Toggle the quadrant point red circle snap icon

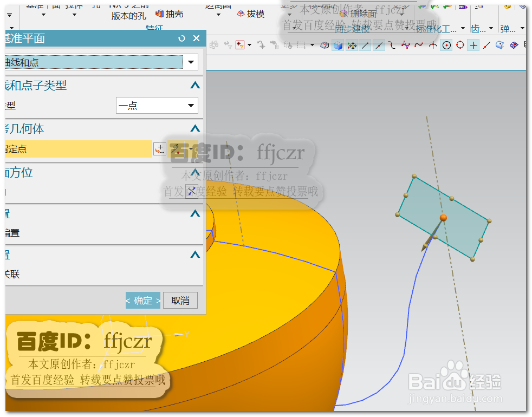pos(460,45)
